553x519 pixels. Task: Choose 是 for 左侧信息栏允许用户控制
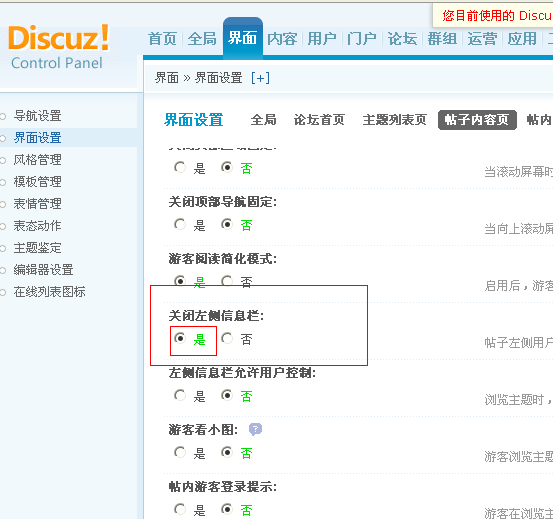[x=180, y=395]
